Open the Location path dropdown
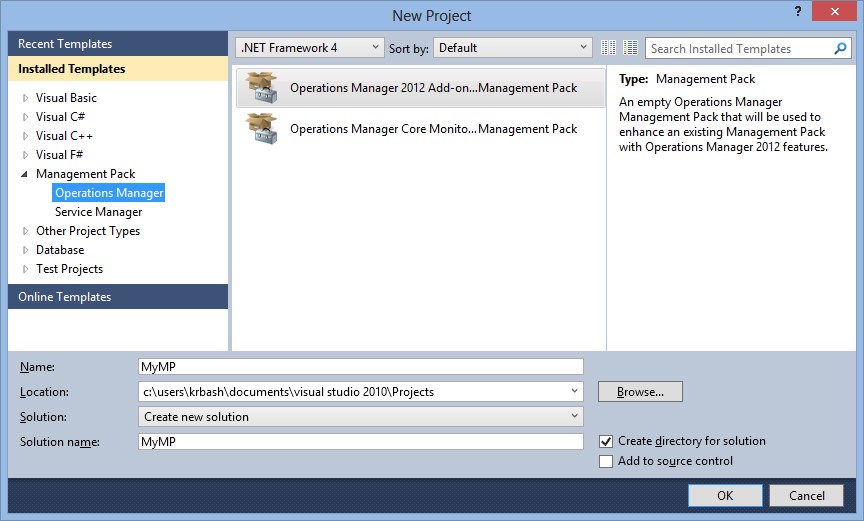Screen dimensions: 864x521 click(x=574, y=392)
